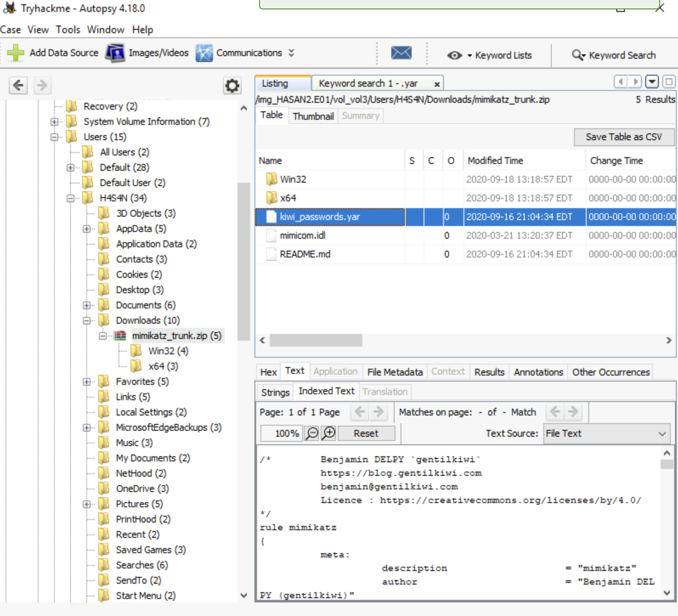678x616 pixels.
Task: Click the Add Data Source plus icon
Action: coord(16,53)
